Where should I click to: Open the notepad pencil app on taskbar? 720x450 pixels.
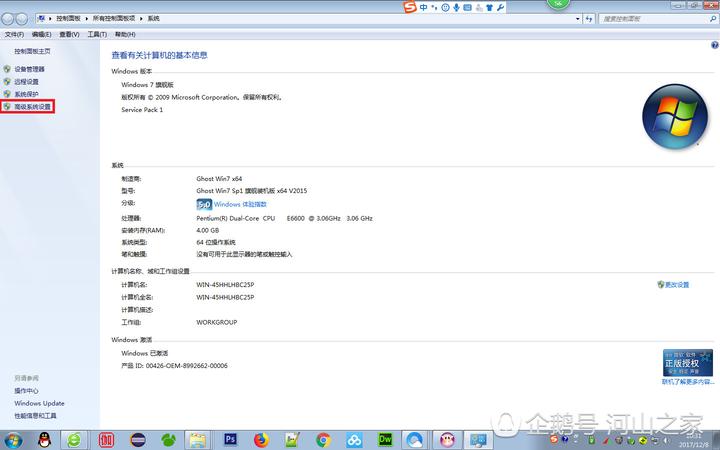click(292, 440)
